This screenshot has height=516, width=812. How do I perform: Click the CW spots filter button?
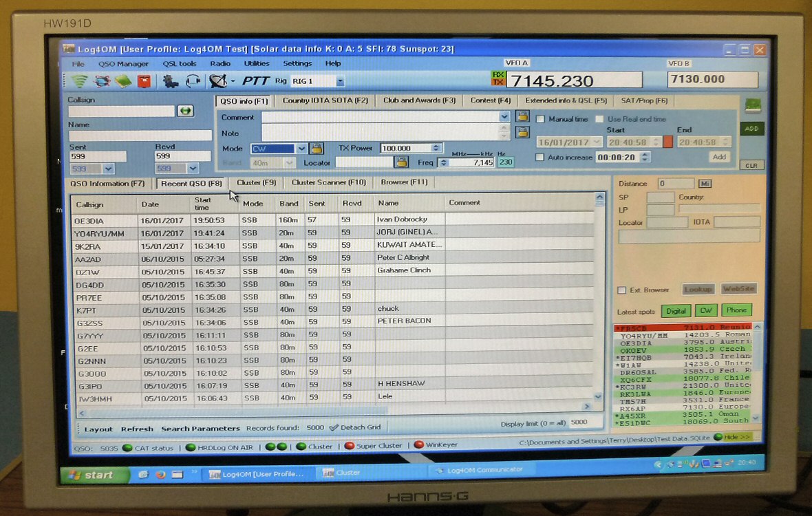[x=706, y=310]
